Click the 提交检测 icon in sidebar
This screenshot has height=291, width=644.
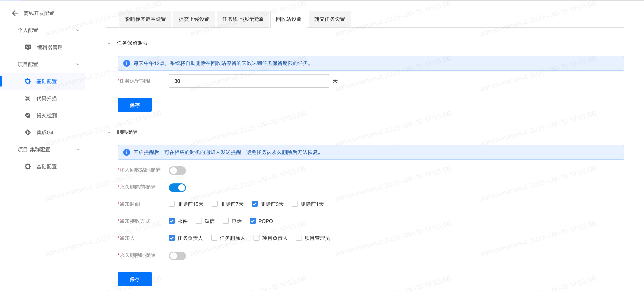(28, 115)
